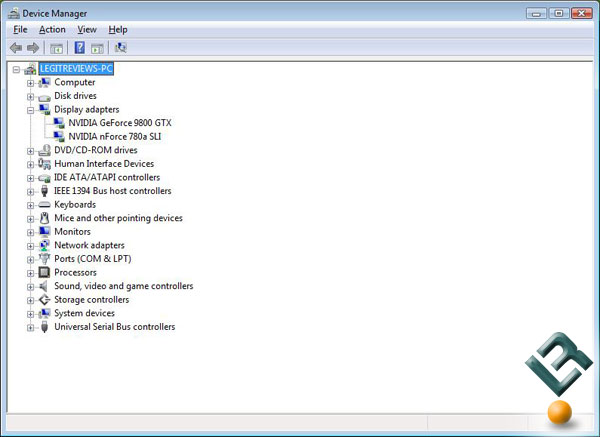Select the Display adapters label
The width and height of the screenshot is (600, 437).
coord(87,109)
